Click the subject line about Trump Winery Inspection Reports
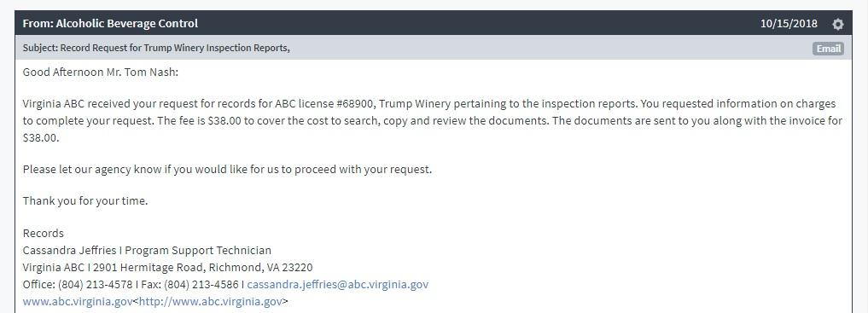The image size is (868, 313). [x=156, y=48]
